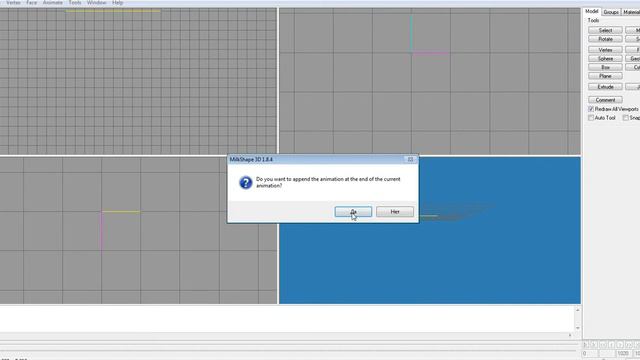640x360 pixels.
Task: Switch to the Groups tab
Action: coord(611,12)
